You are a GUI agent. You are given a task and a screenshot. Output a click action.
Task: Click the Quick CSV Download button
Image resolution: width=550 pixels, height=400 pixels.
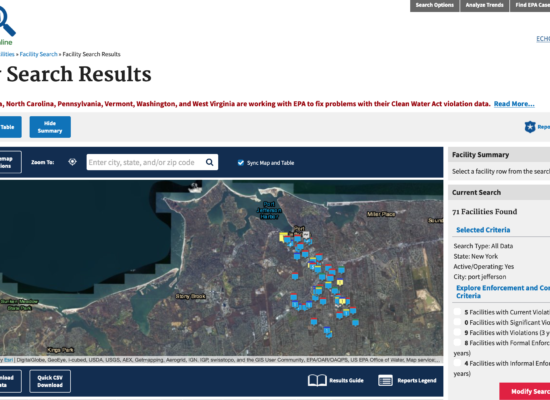50,381
